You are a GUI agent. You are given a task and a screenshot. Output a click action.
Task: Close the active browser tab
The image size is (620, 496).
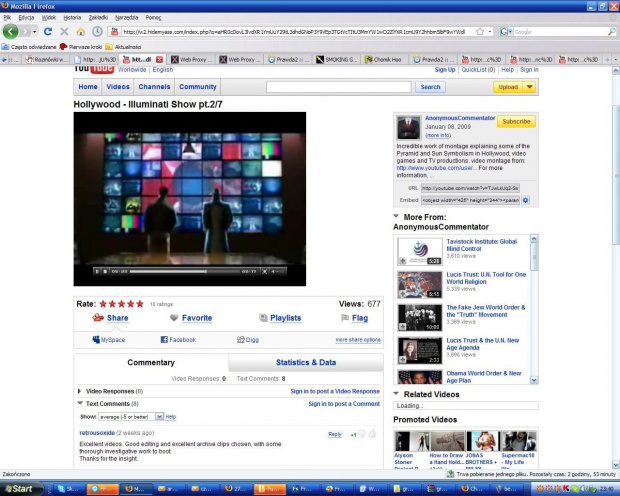point(159,59)
